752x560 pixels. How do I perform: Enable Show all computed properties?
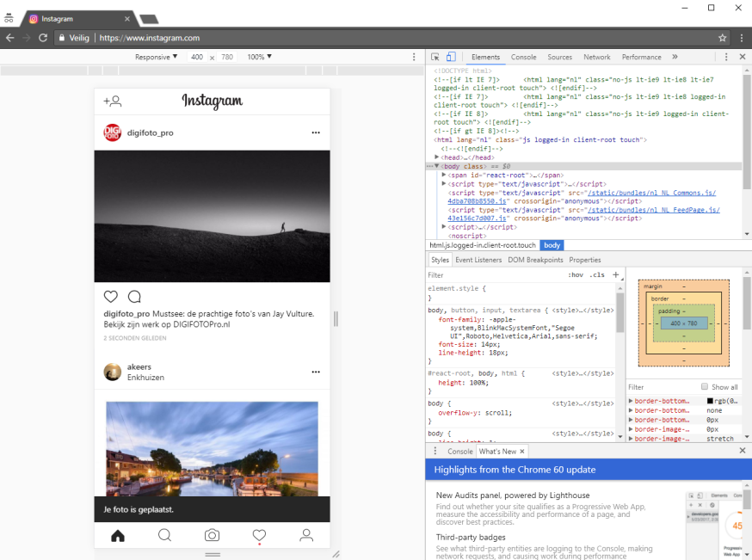[705, 386]
